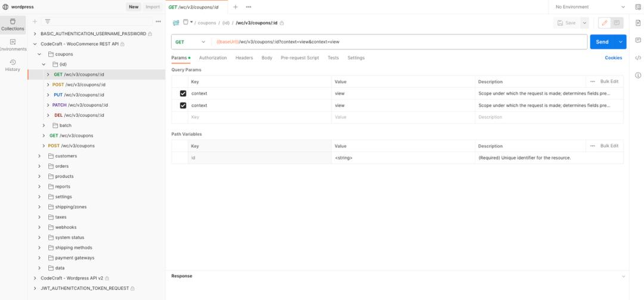
Task: Switch to the Tests tab
Action: 333,58
